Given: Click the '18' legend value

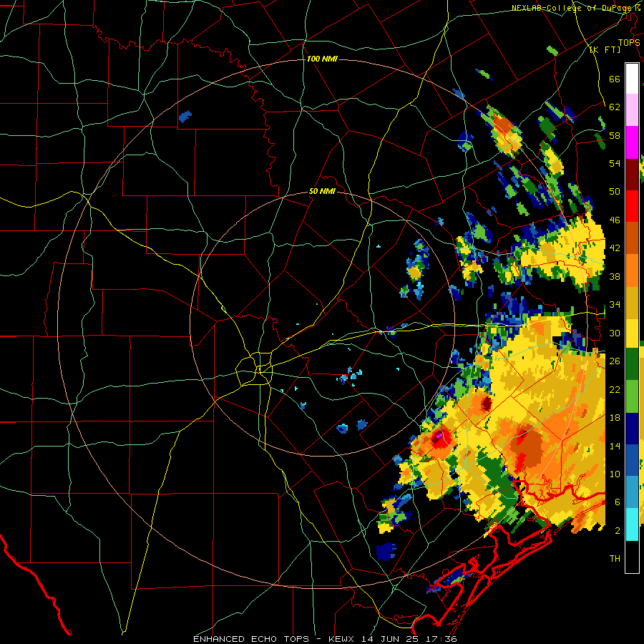Looking at the screenshot, I should [x=615, y=418].
